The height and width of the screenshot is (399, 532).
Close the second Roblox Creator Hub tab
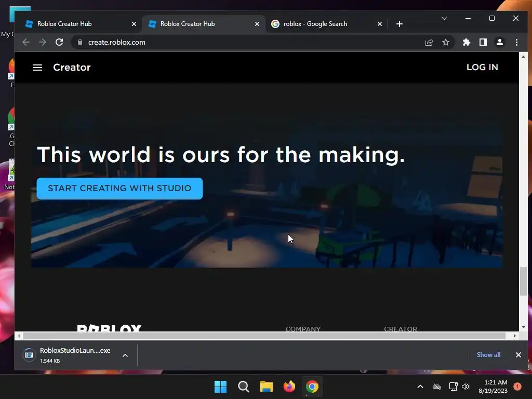tap(257, 24)
